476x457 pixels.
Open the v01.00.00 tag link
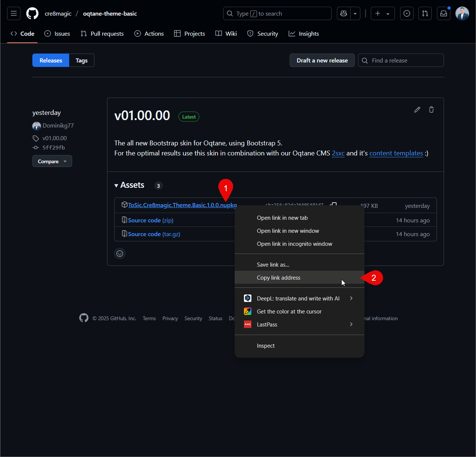(x=55, y=138)
